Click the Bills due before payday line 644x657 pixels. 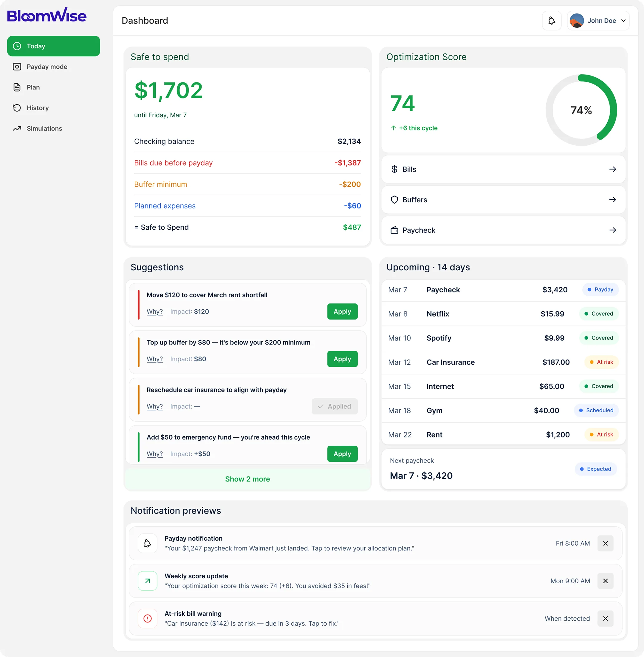click(x=247, y=163)
